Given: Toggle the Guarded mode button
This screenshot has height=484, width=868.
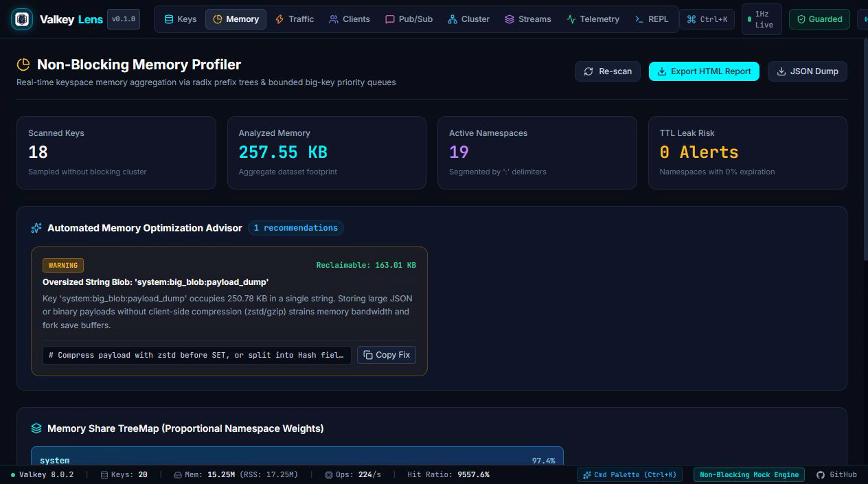Looking at the screenshot, I should point(819,19).
